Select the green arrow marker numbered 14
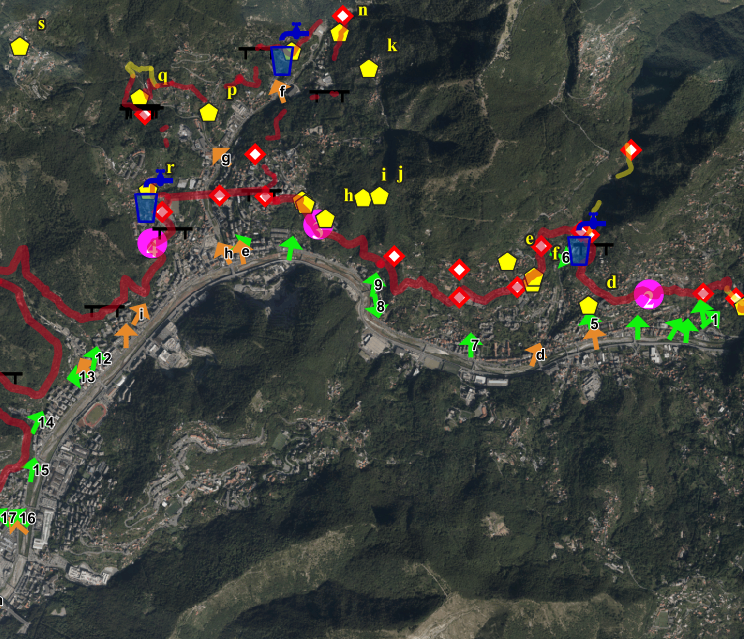Image resolution: width=744 pixels, height=639 pixels. tap(37, 421)
